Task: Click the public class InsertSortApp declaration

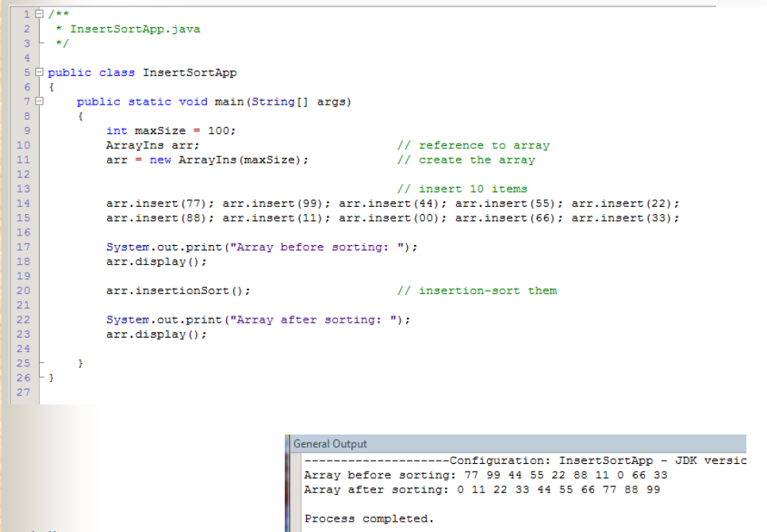Action: pyautogui.click(x=141, y=72)
